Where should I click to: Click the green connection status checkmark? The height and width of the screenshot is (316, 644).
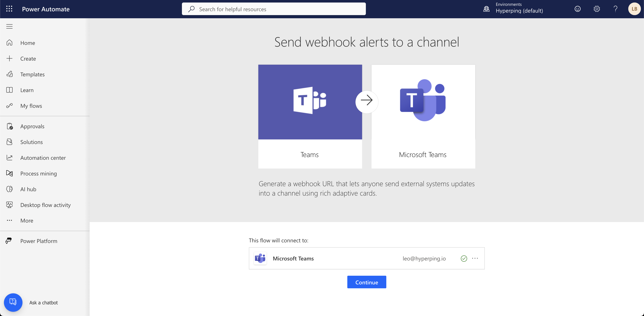click(464, 258)
